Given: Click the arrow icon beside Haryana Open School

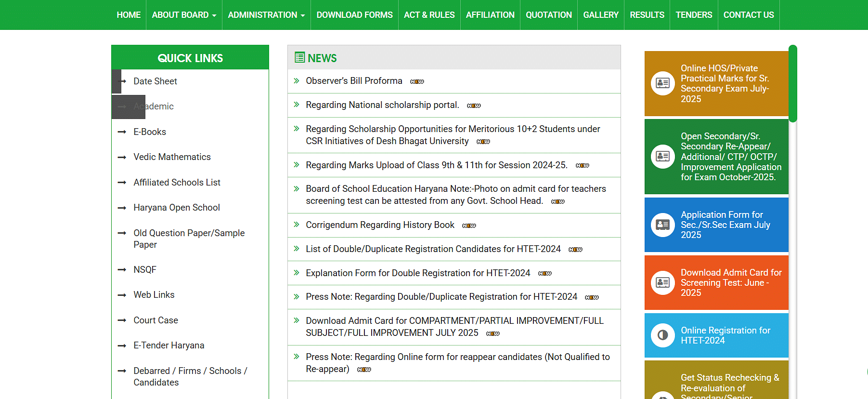Looking at the screenshot, I should 122,208.
